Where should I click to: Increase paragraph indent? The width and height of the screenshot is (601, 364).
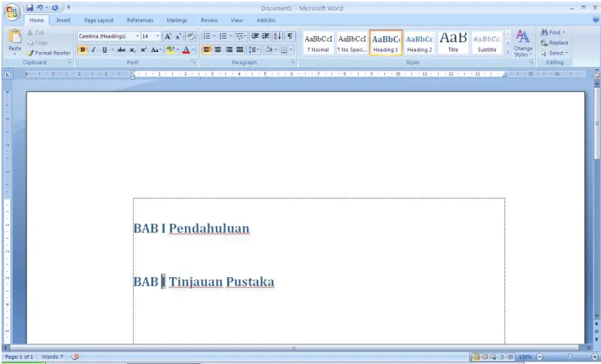pos(266,36)
